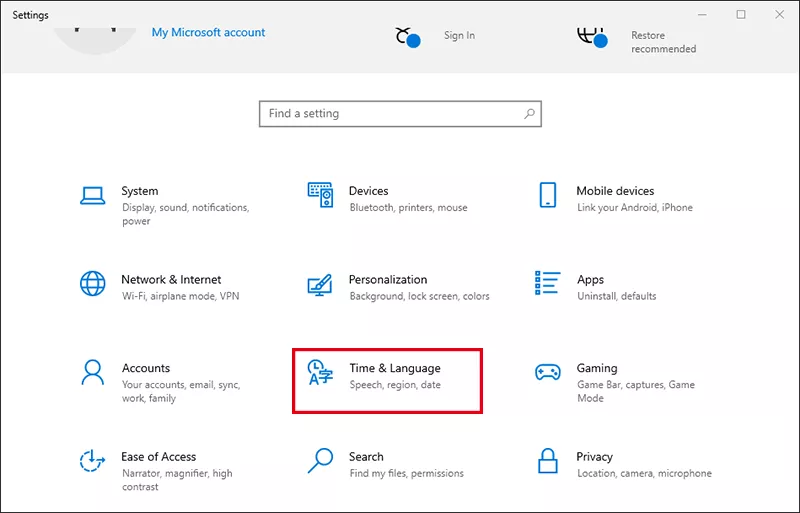Click the Mobile devices phone icon
This screenshot has width=800, height=513.
pyautogui.click(x=547, y=195)
